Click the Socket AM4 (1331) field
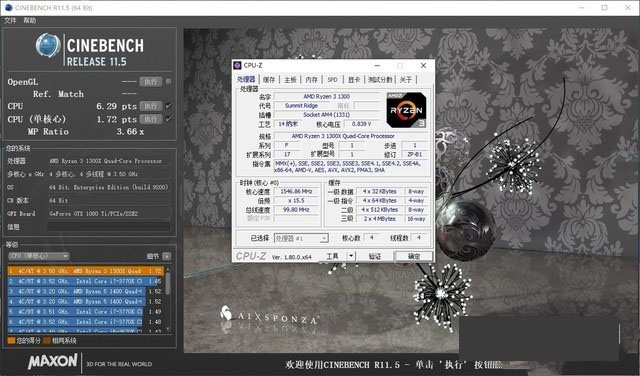 (x=327, y=115)
